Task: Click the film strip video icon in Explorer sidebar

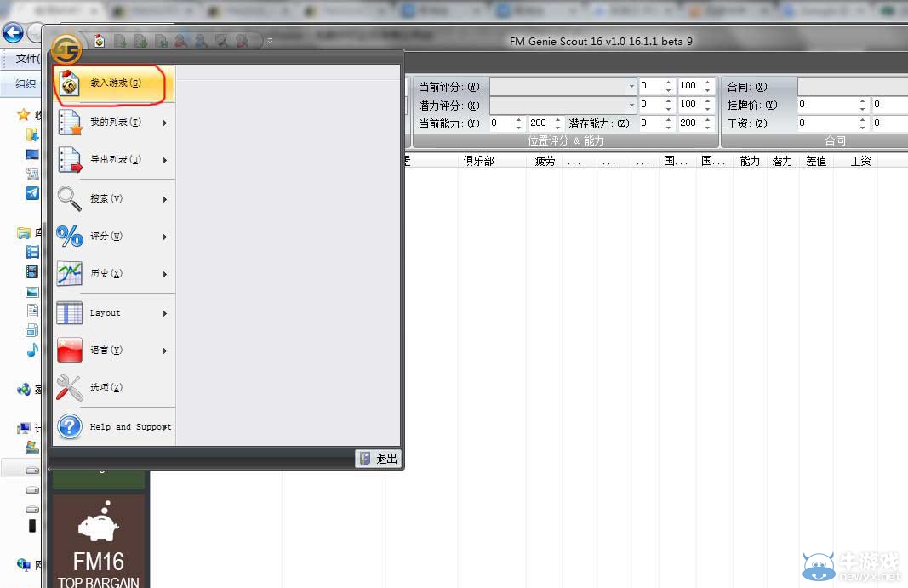Action: point(32,271)
